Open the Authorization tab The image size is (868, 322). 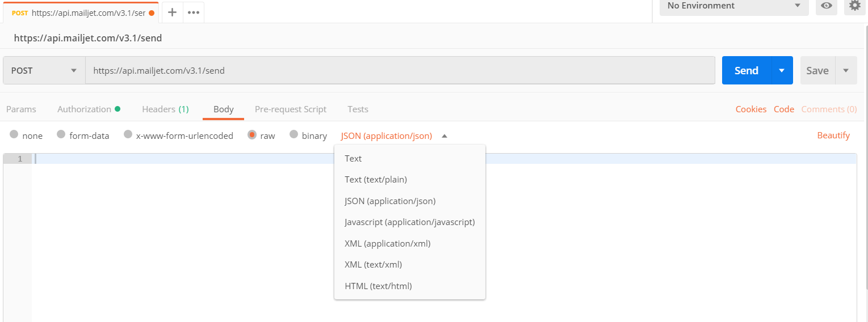pos(89,109)
